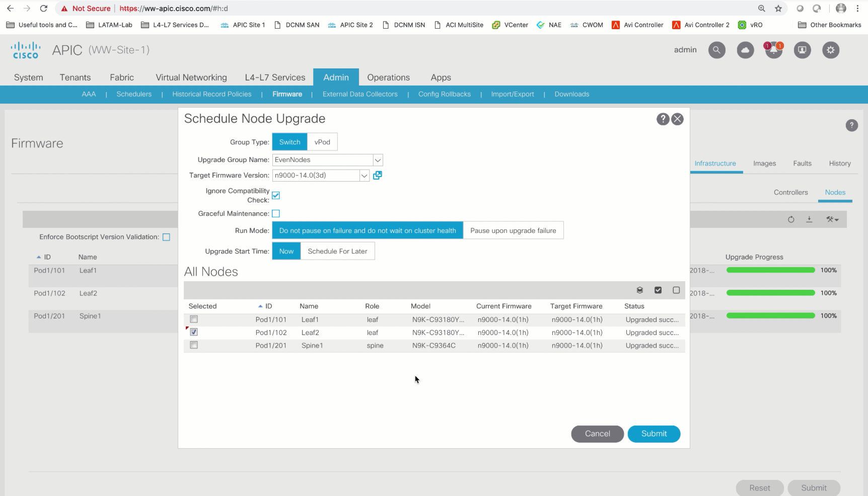The height and width of the screenshot is (496, 868).
Task: Open the remote session screen icon
Action: coord(802,50)
